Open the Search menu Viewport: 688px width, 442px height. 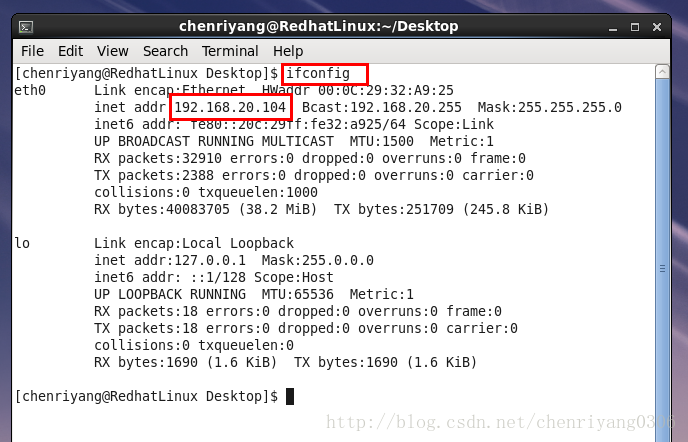pyautogui.click(x=165, y=51)
